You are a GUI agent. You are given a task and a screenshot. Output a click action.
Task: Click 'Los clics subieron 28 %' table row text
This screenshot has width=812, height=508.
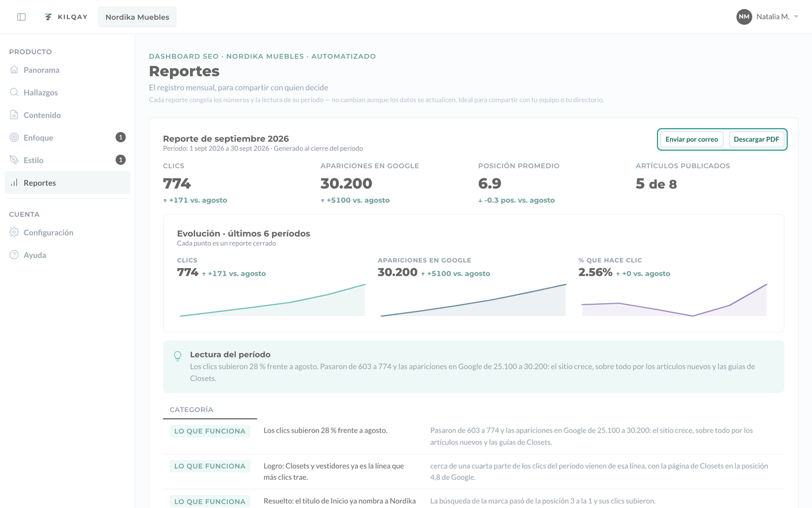325,431
